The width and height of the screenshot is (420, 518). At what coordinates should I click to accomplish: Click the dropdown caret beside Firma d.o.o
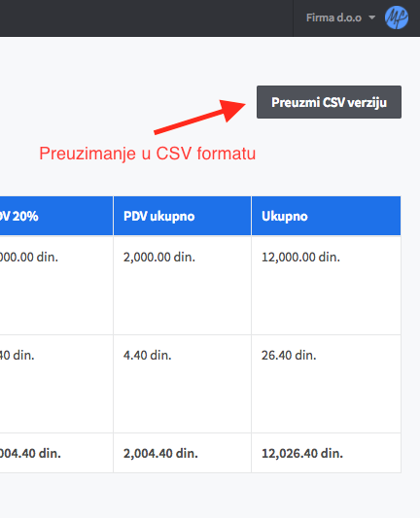(371, 17)
